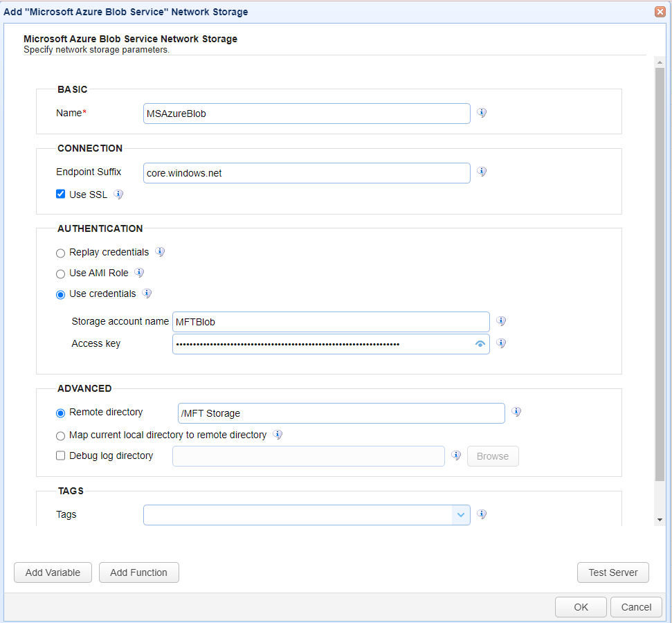This screenshot has width=672, height=623.
Task: Open info icon beside Access key field
Action: (501, 343)
